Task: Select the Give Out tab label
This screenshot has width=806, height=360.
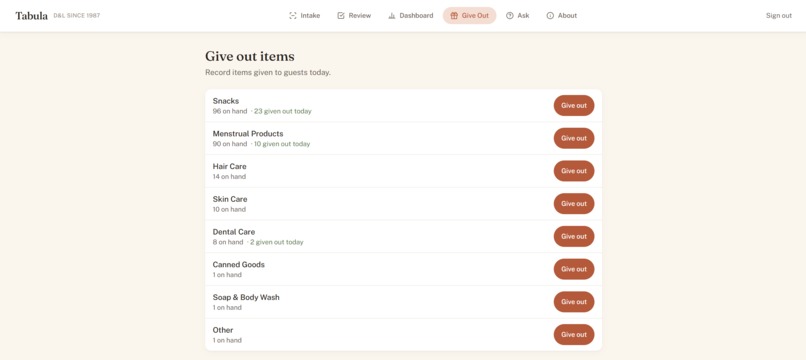Action: click(x=475, y=15)
